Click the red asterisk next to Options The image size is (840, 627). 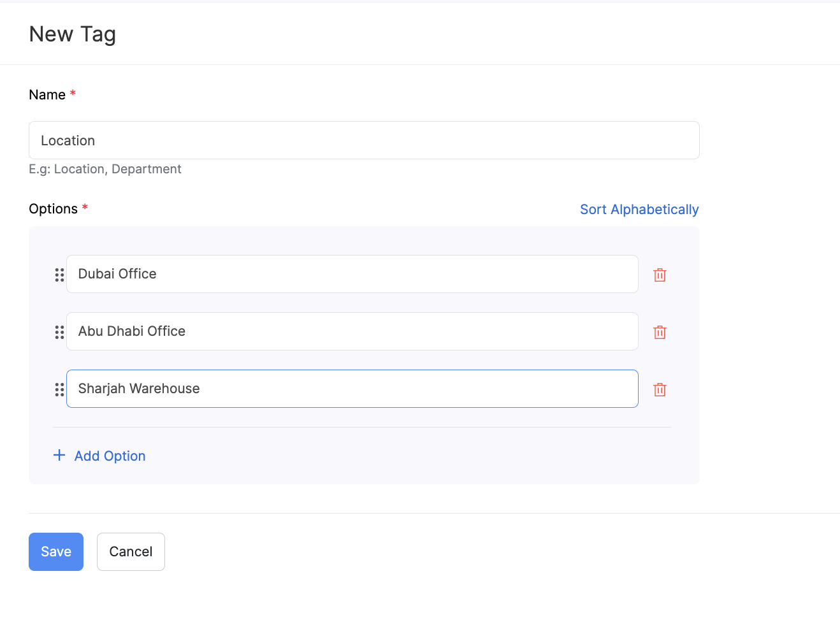click(85, 208)
